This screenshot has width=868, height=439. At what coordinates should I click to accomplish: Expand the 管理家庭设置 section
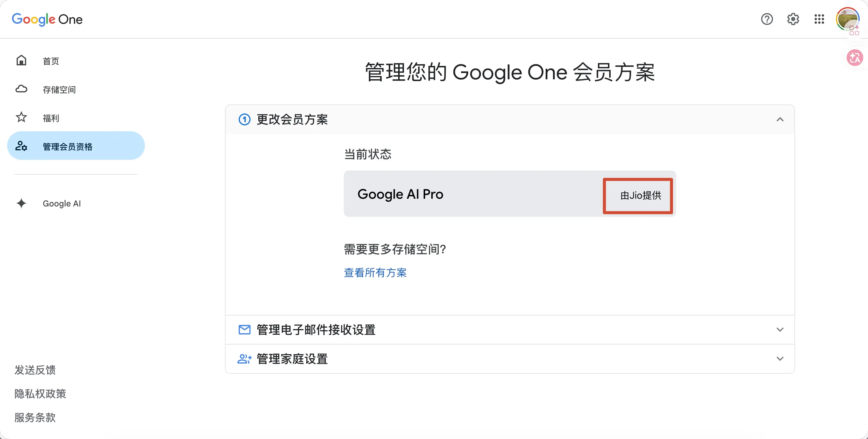pyautogui.click(x=509, y=359)
